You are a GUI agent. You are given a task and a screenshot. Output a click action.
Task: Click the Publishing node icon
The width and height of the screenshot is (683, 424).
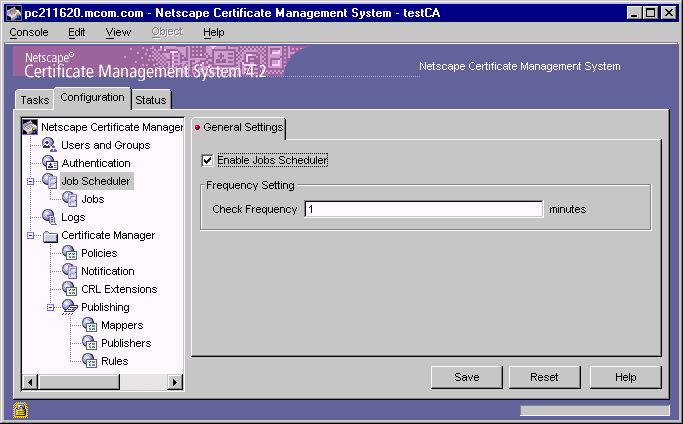point(70,307)
